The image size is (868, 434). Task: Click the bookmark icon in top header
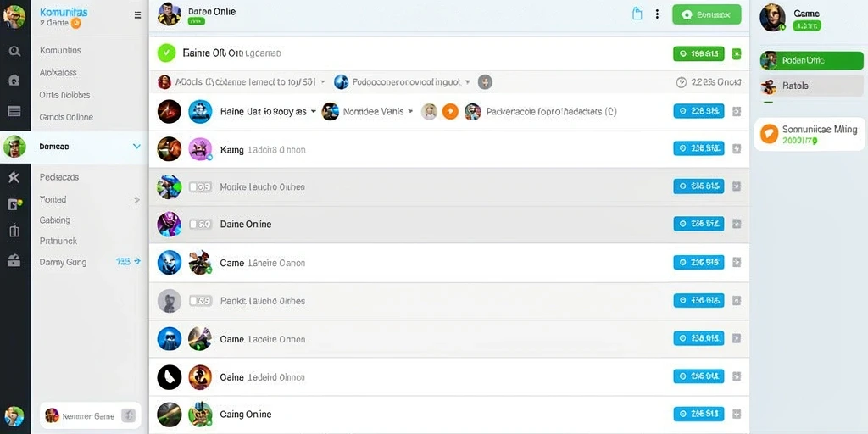(637, 14)
